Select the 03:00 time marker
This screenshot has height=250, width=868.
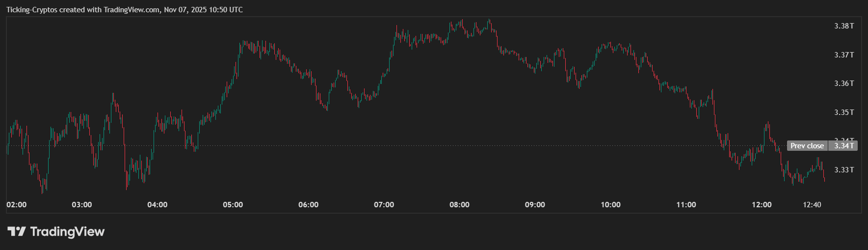(x=82, y=205)
